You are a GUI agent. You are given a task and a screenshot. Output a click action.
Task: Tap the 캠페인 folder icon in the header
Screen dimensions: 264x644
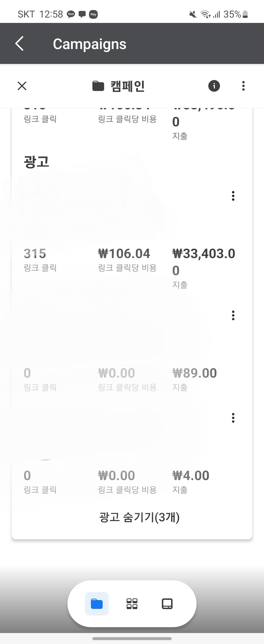(x=98, y=86)
